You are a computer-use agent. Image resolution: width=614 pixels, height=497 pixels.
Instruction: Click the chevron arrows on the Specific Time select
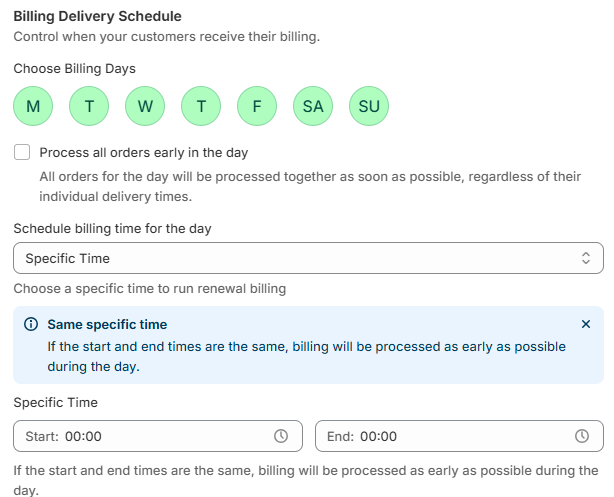click(x=586, y=258)
